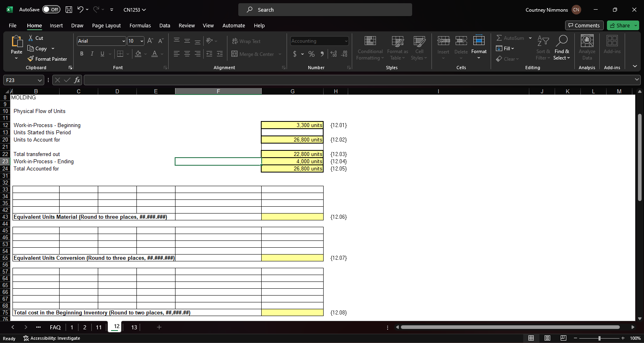The width and height of the screenshot is (644, 343).
Task: Click the Save icon in title bar
Action: coord(69,10)
